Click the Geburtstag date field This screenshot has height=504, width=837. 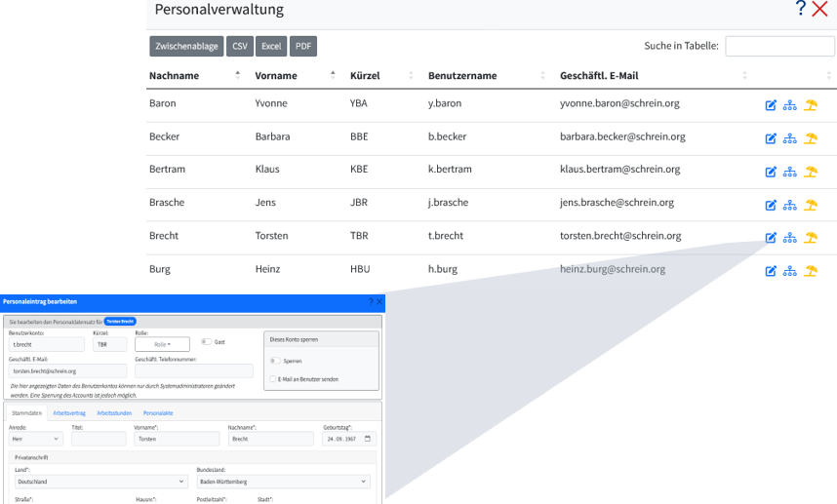[x=349, y=439]
